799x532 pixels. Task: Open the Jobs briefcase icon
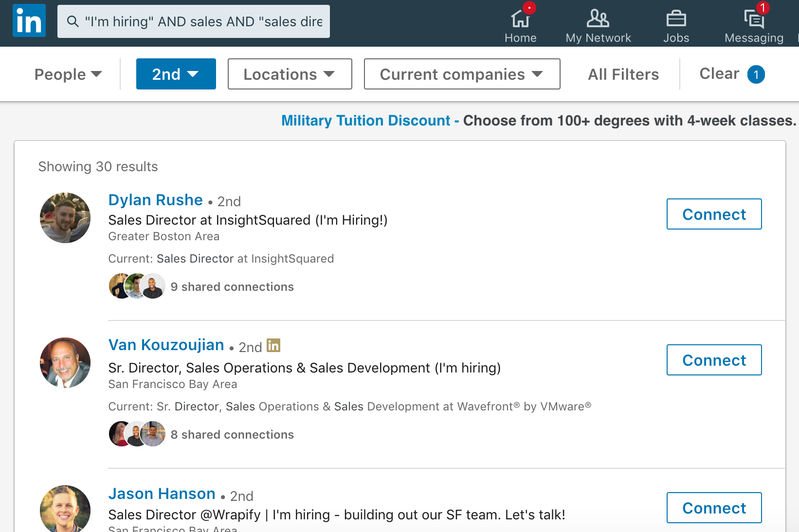[x=676, y=19]
